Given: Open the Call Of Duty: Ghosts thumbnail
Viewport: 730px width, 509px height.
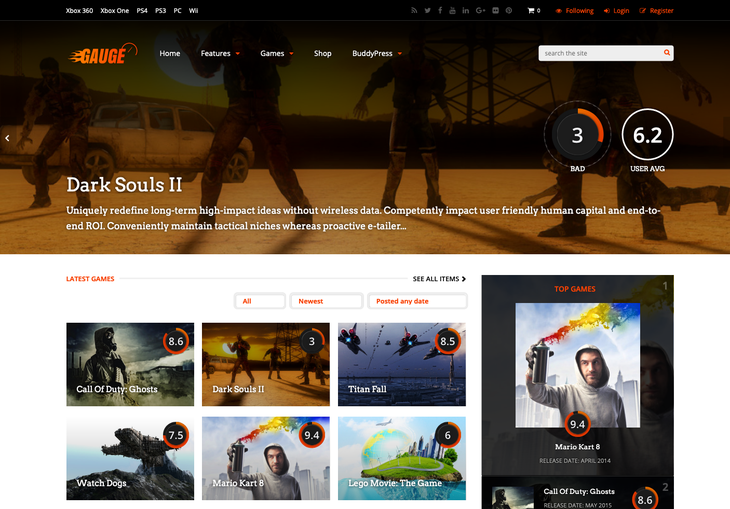Looking at the screenshot, I should (130, 364).
